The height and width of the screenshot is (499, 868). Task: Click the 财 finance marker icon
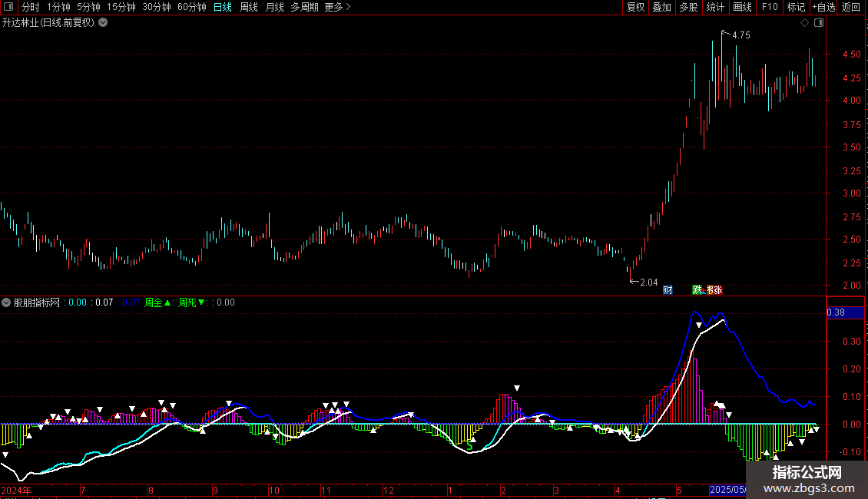pos(668,290)
